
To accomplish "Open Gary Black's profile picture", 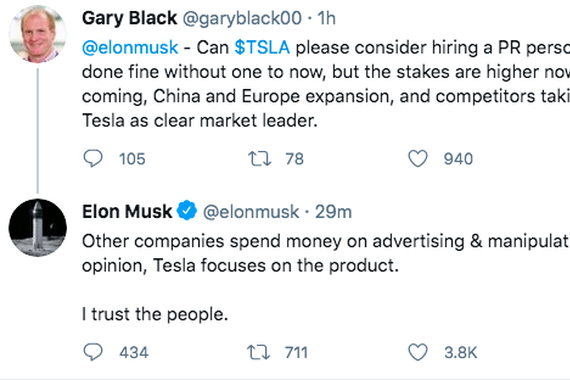I will coord(38,34).
